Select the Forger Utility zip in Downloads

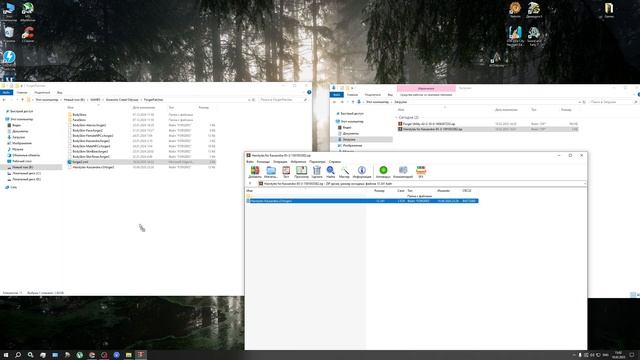click(x=429, y=124)
